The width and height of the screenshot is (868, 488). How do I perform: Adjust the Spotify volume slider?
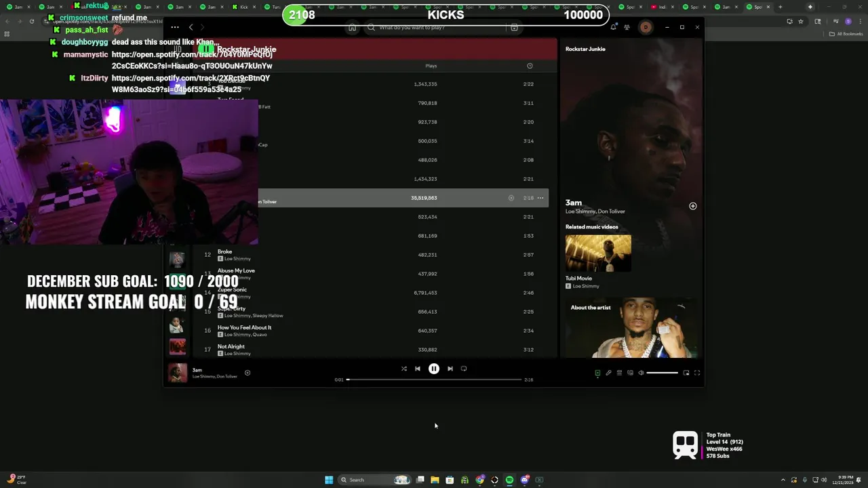(x=662, y=373)
